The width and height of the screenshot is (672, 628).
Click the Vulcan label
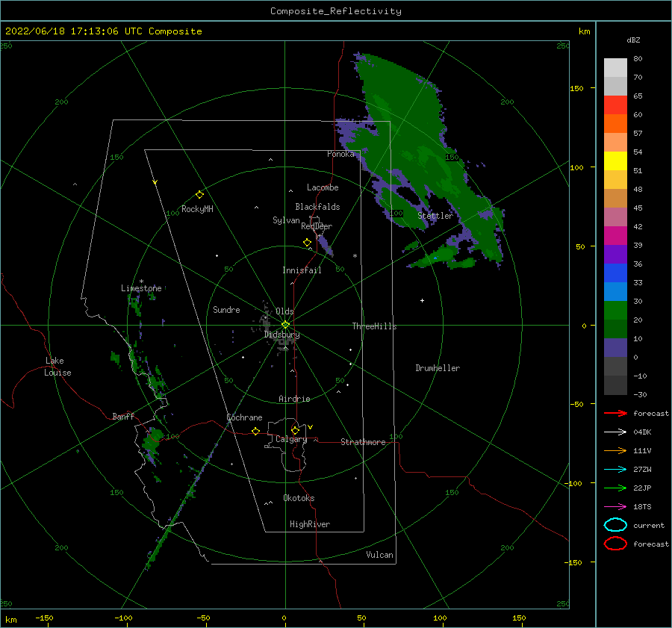[x=380, y=555]
